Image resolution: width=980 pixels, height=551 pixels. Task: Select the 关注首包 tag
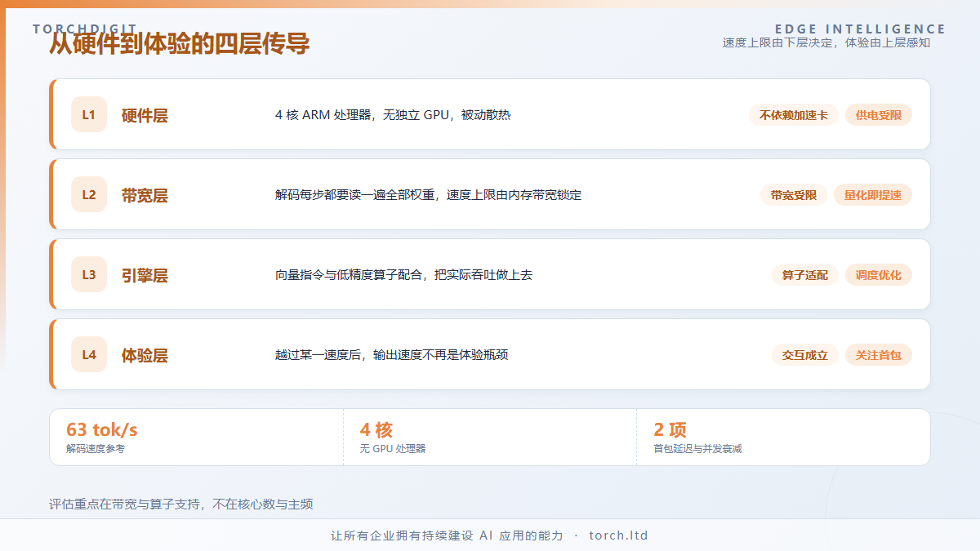[879, 355]
